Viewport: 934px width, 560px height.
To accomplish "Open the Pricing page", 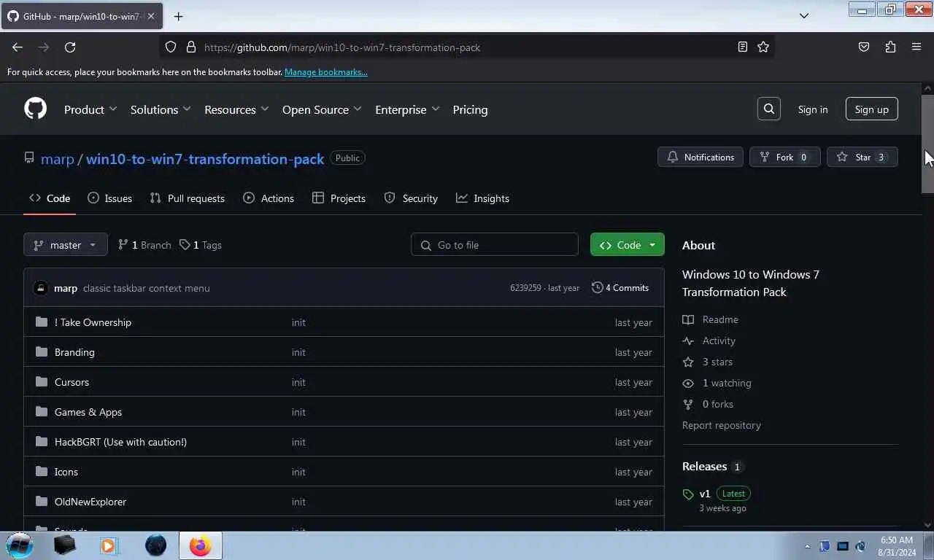I will [470, 109].
